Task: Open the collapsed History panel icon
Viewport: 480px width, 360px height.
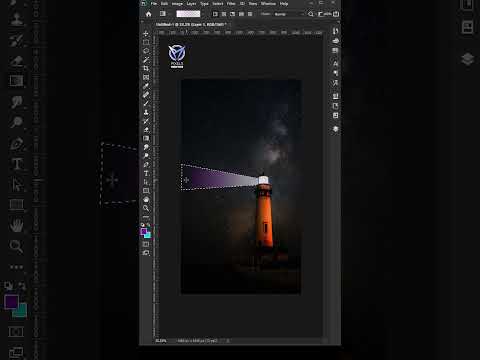Action: tap(336, 31)
